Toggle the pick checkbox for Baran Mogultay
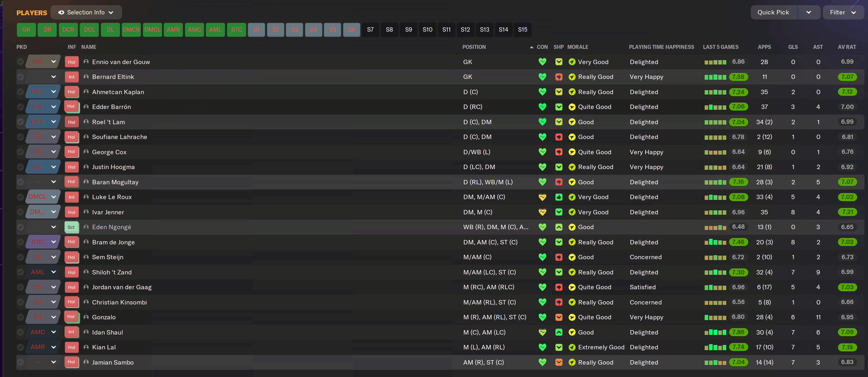 [20, 182]
